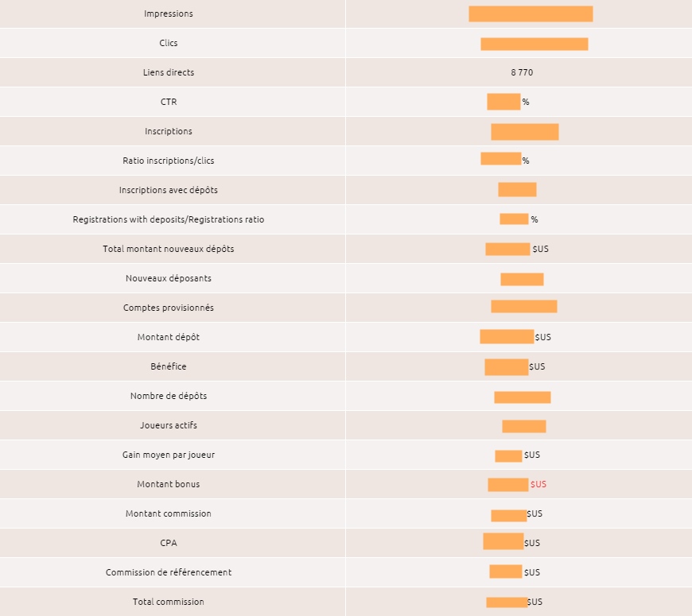Select the Commission de référencement label
This screenshot has height=616, width=692.
point(169,572)
